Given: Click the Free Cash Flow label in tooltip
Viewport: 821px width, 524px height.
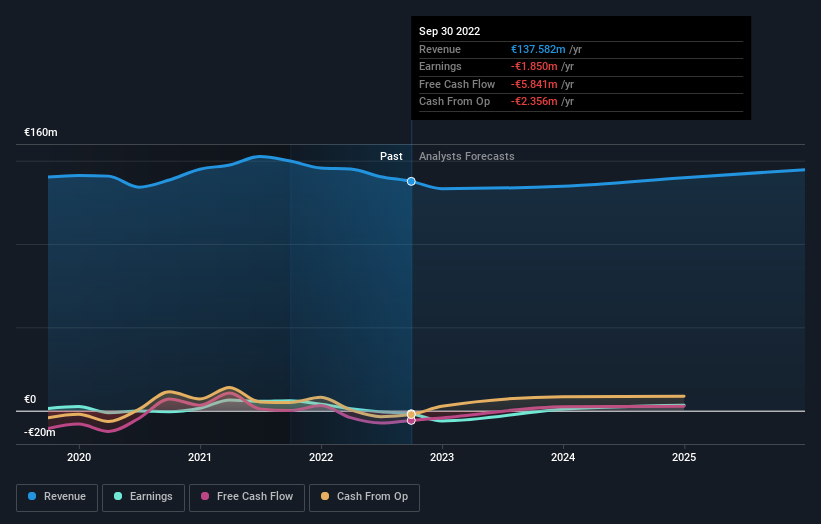Looking at the screenshot, I should 457,84.
